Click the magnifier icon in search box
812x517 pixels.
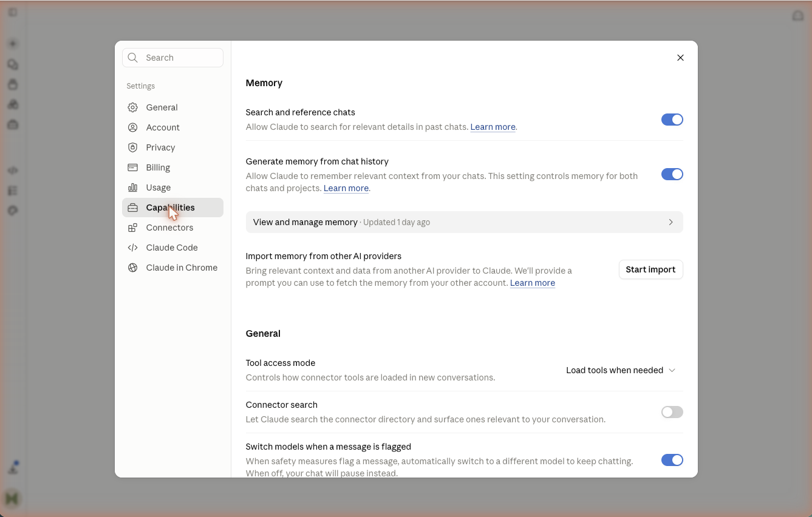[133, 58]
